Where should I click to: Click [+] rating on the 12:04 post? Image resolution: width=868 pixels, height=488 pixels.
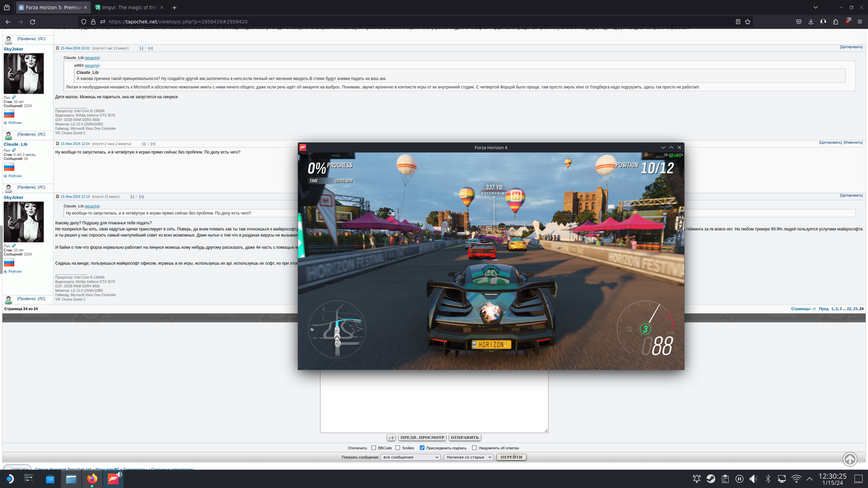point(153,144)
